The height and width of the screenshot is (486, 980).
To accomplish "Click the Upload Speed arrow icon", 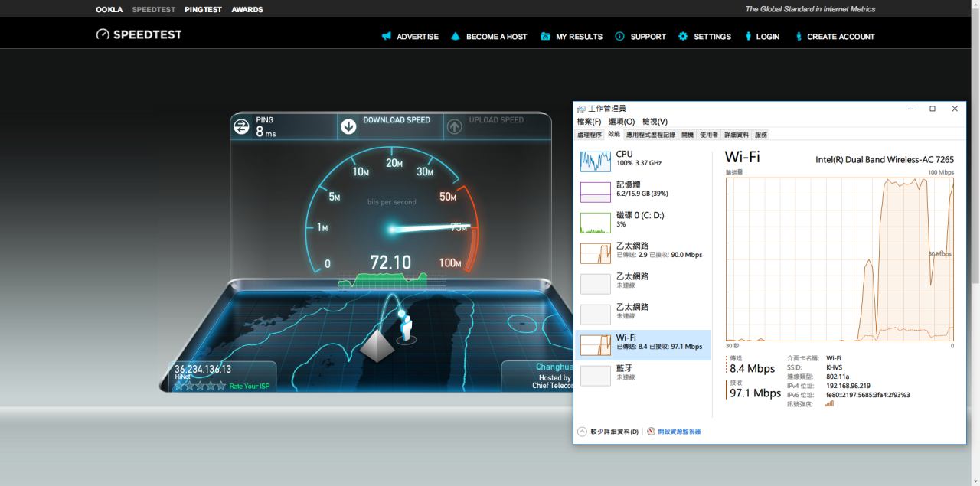I will point(455,127).
